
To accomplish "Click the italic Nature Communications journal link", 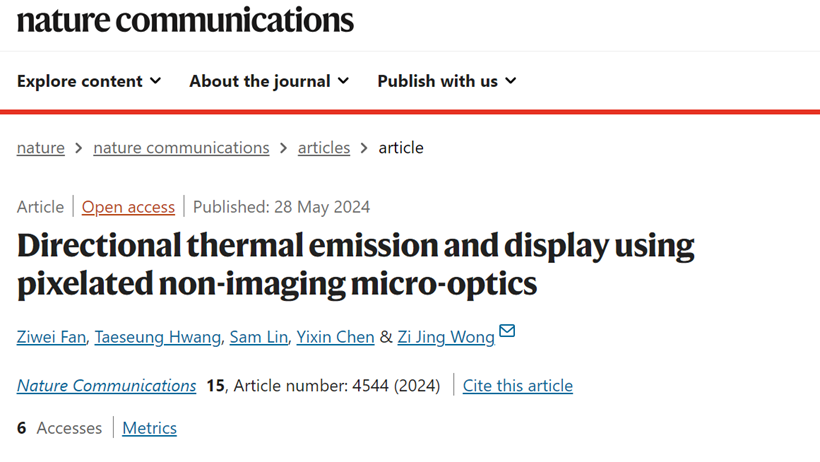I will click(x=107, y=385).
